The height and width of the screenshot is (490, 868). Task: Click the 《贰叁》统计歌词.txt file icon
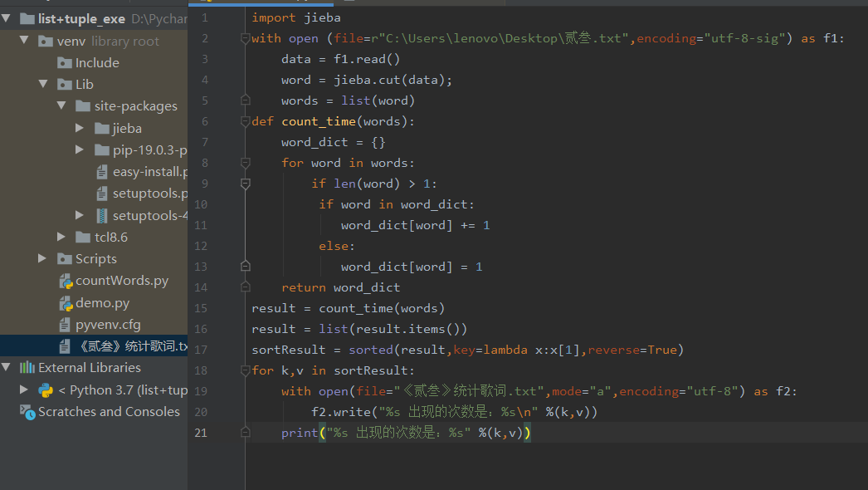(66, 345)
